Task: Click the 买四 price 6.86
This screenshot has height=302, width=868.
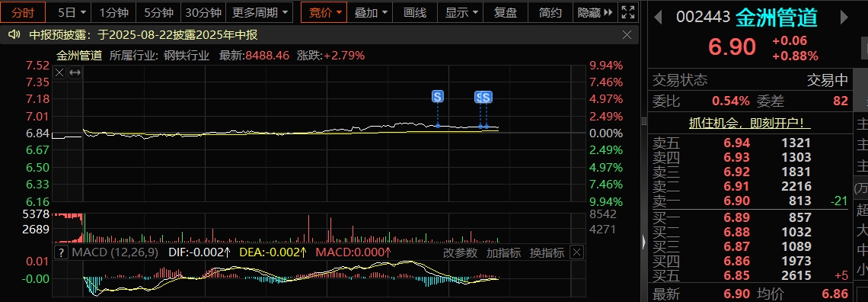Action: click(737, 261)
